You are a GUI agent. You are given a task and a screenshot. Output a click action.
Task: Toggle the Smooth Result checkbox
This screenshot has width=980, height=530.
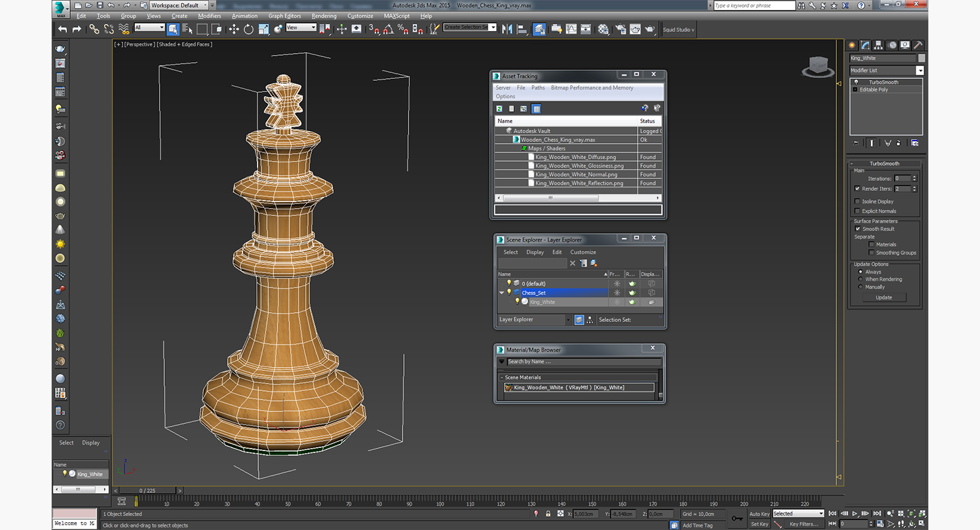coord(857,229)
